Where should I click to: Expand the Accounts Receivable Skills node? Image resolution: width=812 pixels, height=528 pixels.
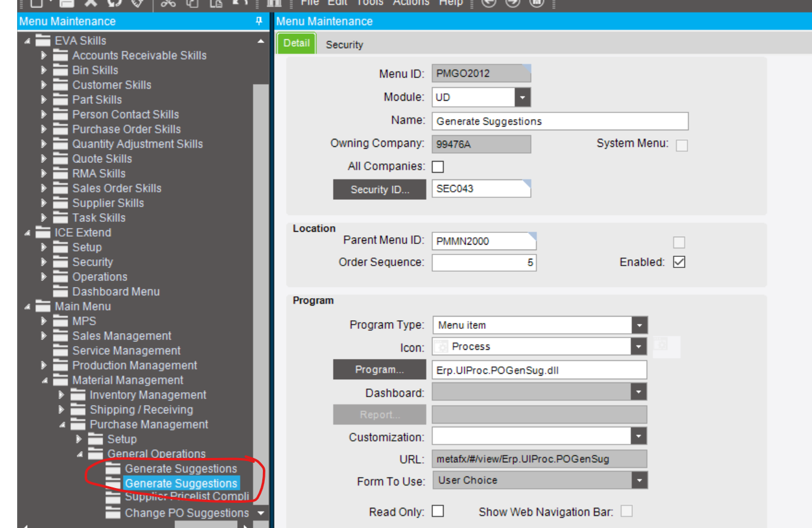pos(44,55)
